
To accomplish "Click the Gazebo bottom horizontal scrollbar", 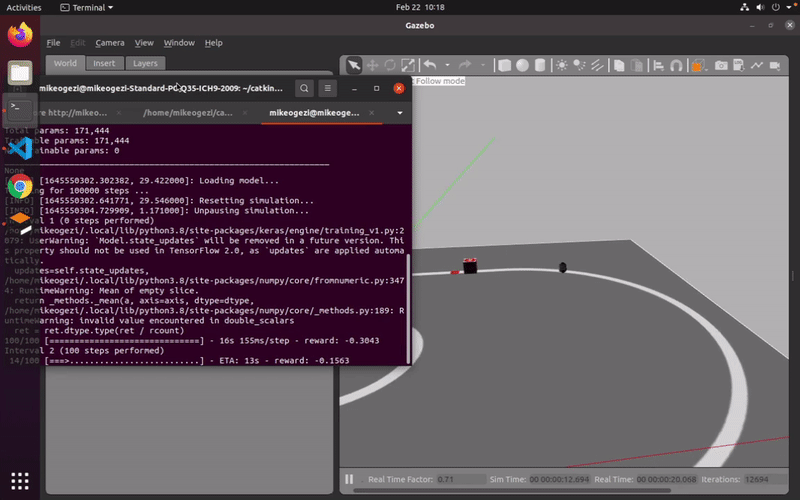I will coord(512,491).
